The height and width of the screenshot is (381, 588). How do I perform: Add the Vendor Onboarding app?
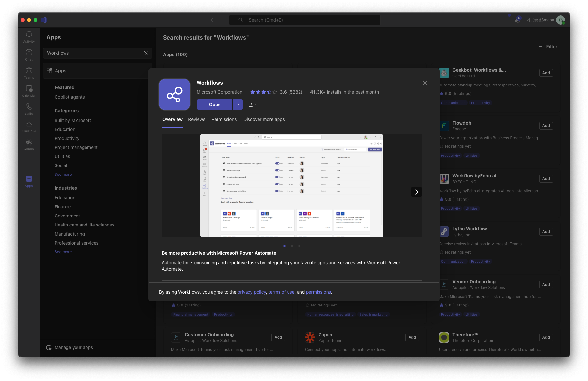546,285
